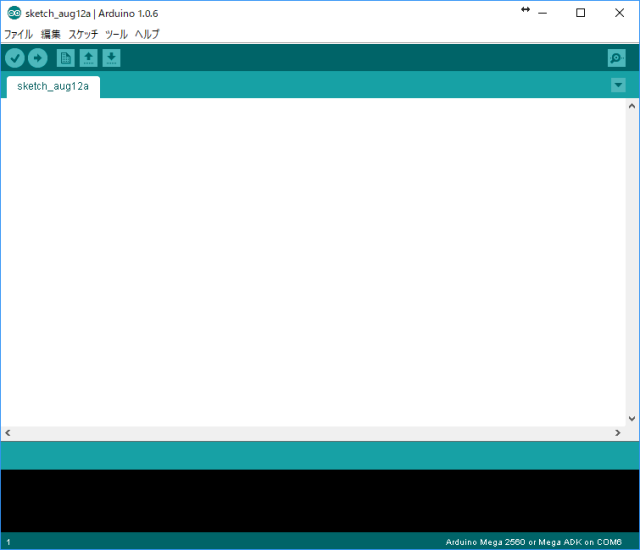Click the Arduino logo in the title bar

[14, 13]
